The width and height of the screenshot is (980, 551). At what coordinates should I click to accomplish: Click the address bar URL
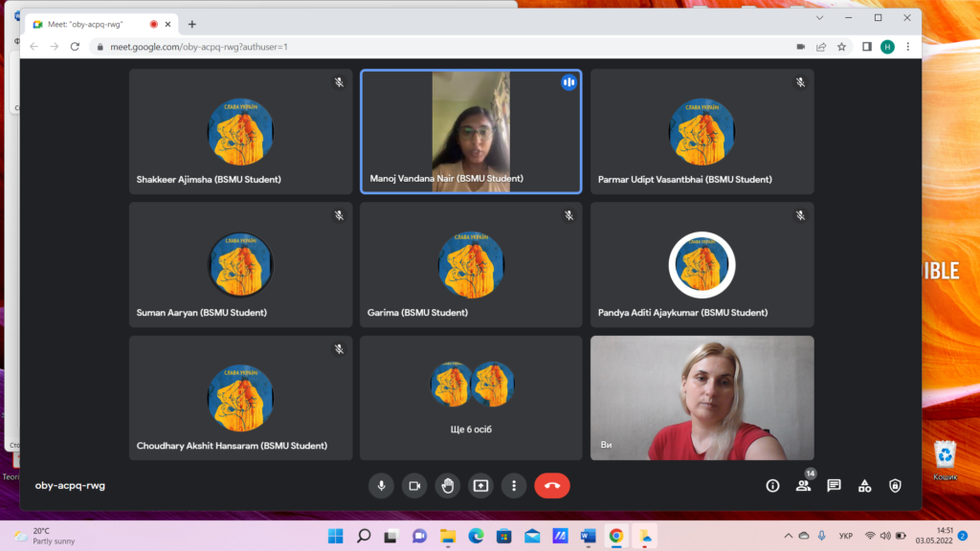(x=201, y=46)
